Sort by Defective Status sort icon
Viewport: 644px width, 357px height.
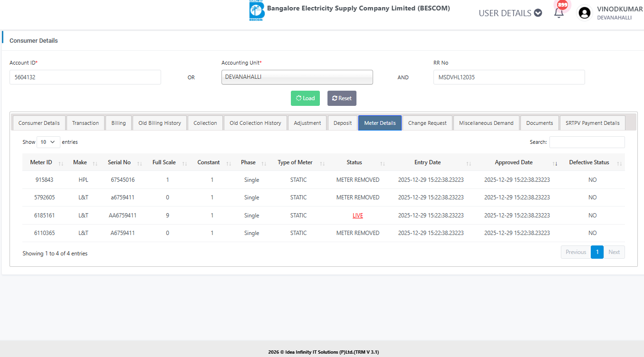619,163
